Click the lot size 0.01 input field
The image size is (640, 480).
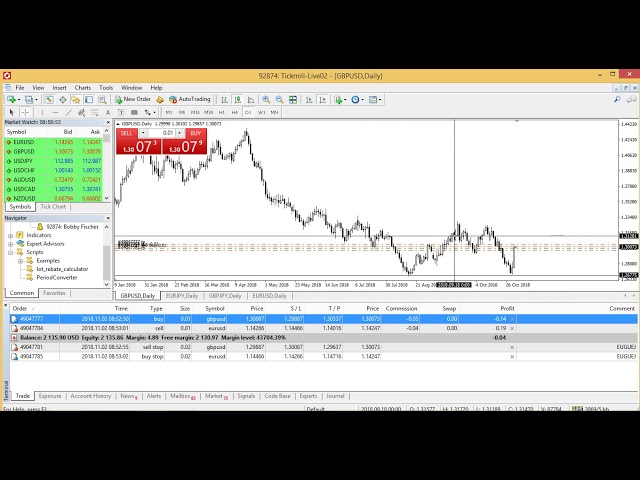167,133
